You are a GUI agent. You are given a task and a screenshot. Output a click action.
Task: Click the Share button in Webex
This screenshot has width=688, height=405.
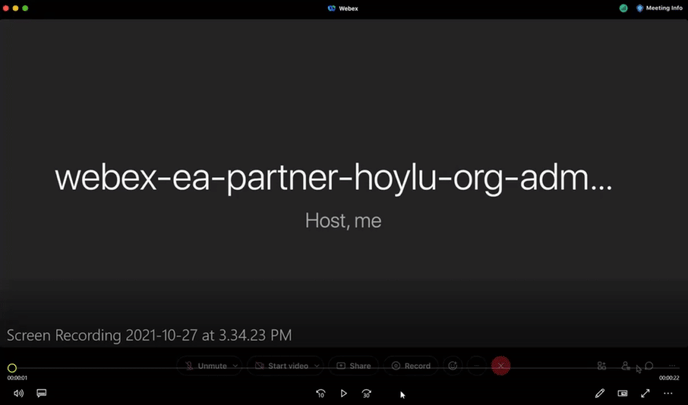353,366
